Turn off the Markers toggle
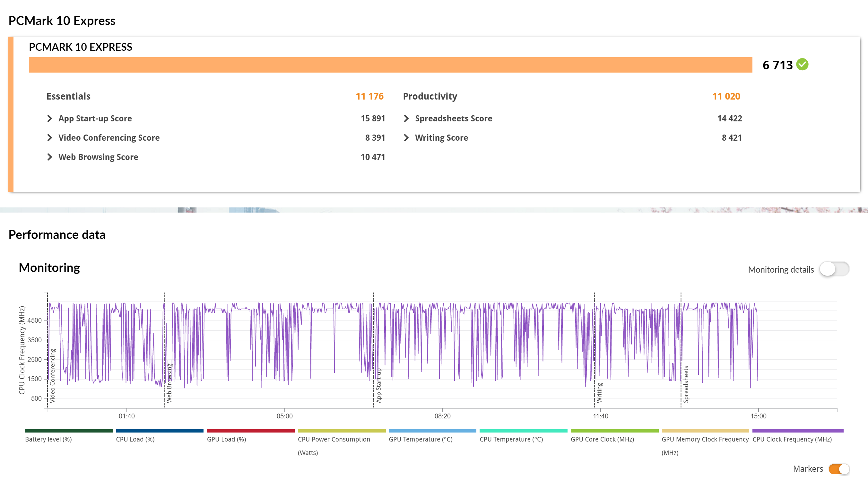This screenshot has width=868, height=490. tap(839, 469)
